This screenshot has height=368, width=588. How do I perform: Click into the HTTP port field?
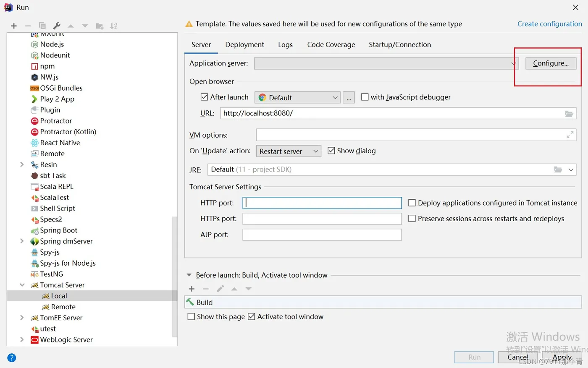tap(322, 203)
